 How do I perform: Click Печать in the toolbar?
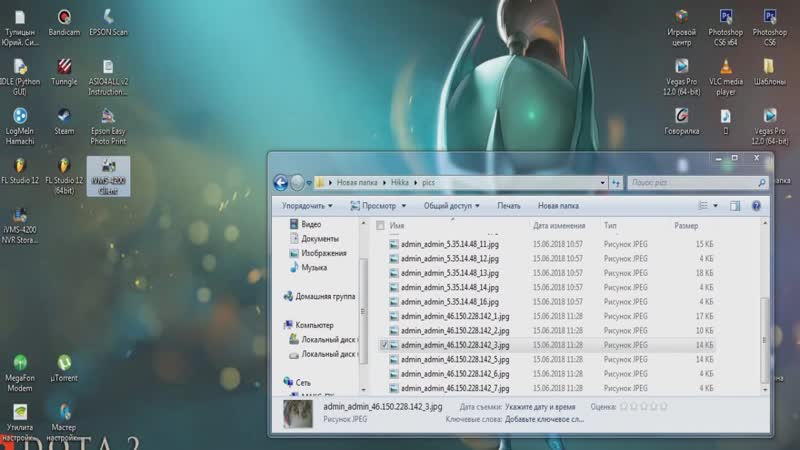pyautogui.click(x=509, y=206)
